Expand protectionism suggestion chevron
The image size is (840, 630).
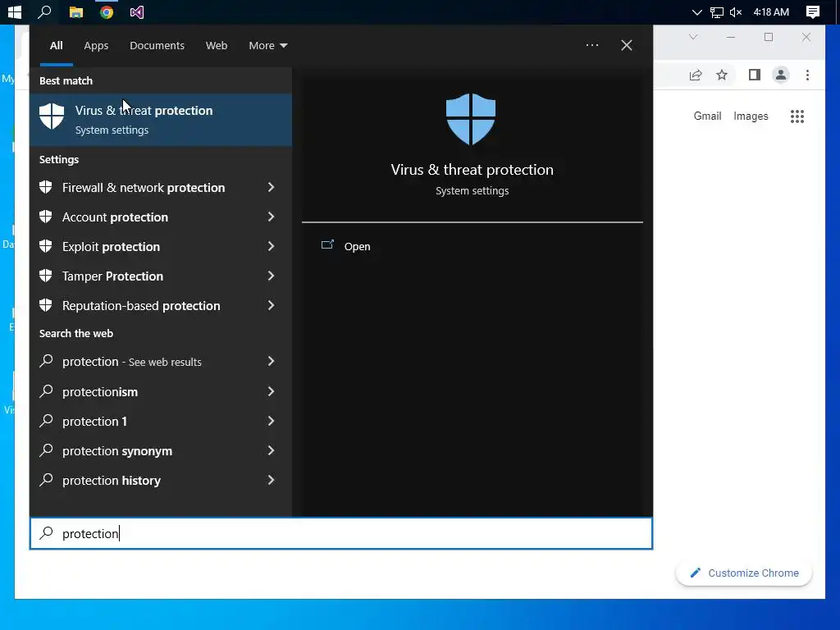(271, 391)
